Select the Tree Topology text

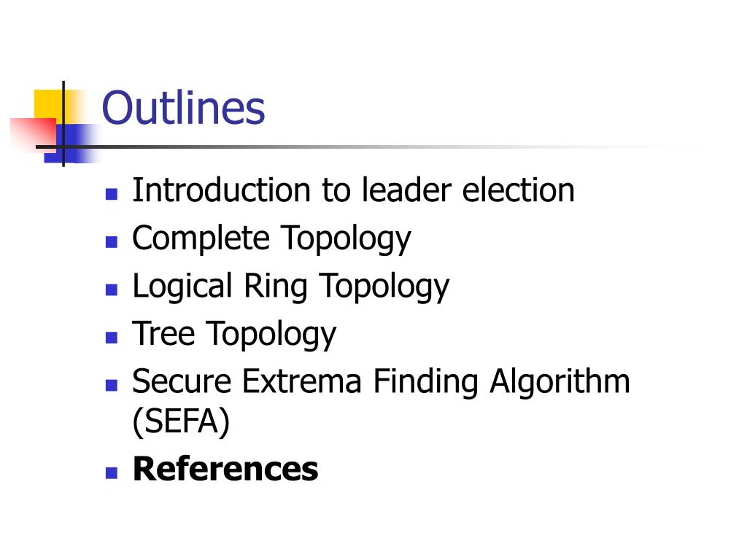click(x=234, y=334)
